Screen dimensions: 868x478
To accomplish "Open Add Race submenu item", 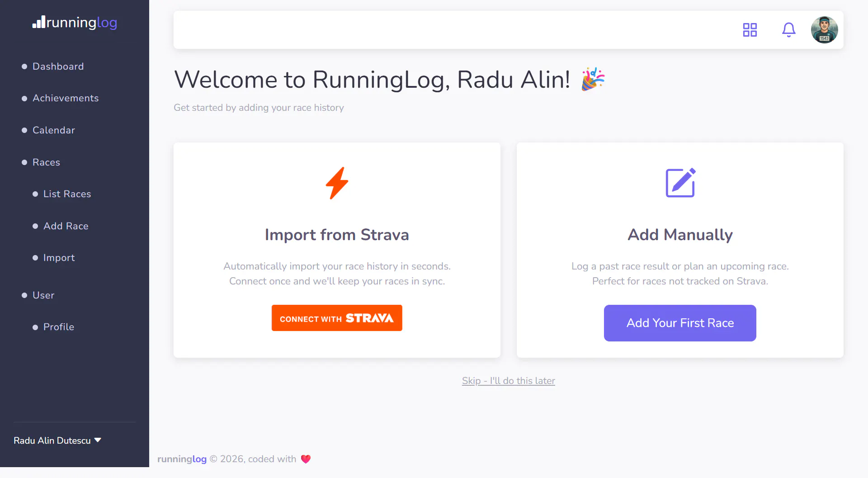I will (x=66, y=226).
